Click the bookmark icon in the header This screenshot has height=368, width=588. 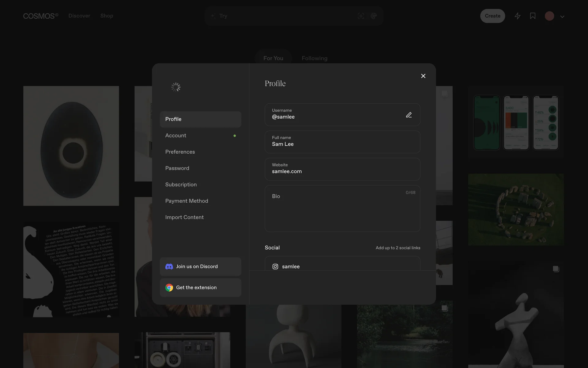[533, 16]
